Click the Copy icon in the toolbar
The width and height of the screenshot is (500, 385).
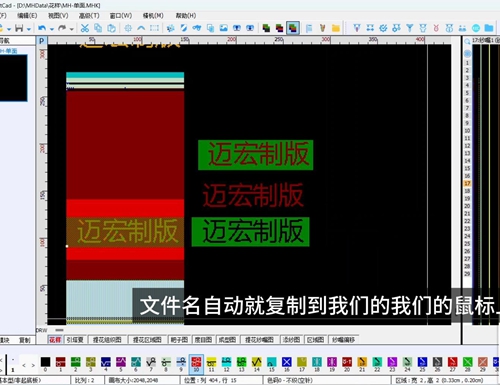[98, 28]
